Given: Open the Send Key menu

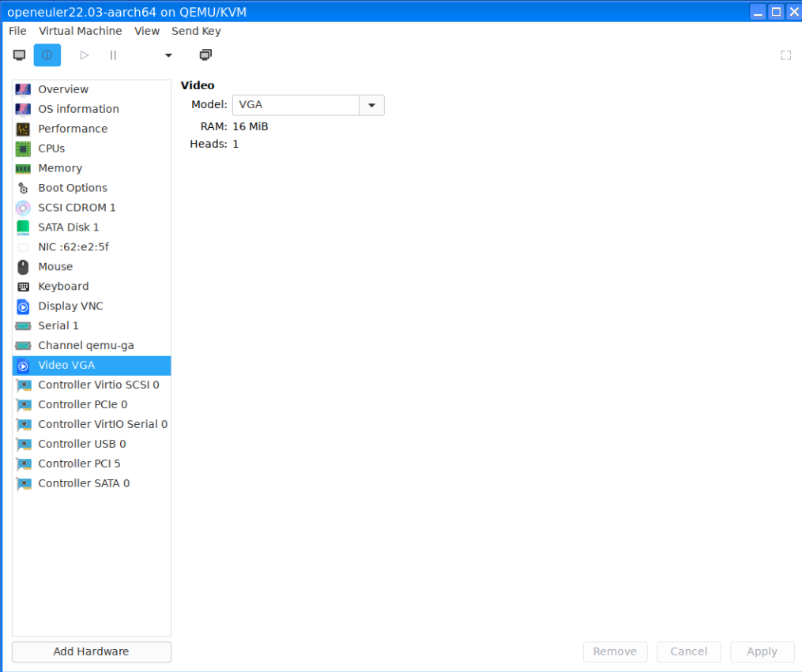Looking at the screenshot, I should point(196,31).
